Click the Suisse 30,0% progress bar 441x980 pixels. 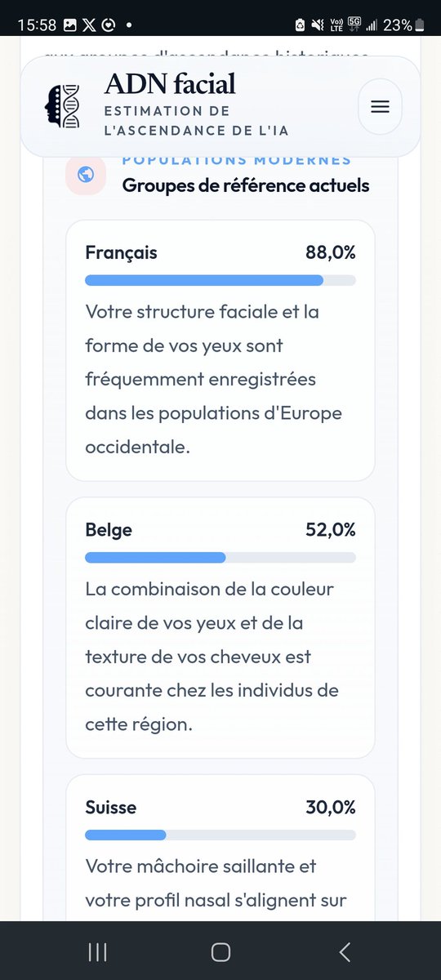point(220,835)
